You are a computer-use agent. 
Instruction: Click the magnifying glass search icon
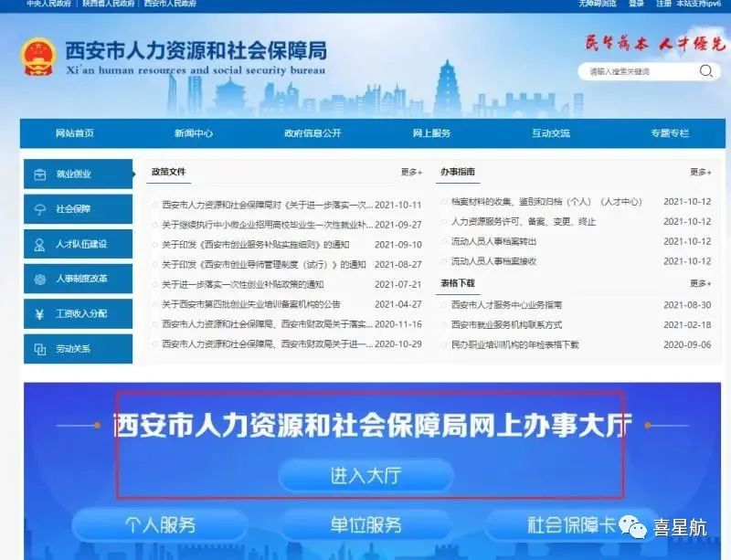[x=707, y=70]
